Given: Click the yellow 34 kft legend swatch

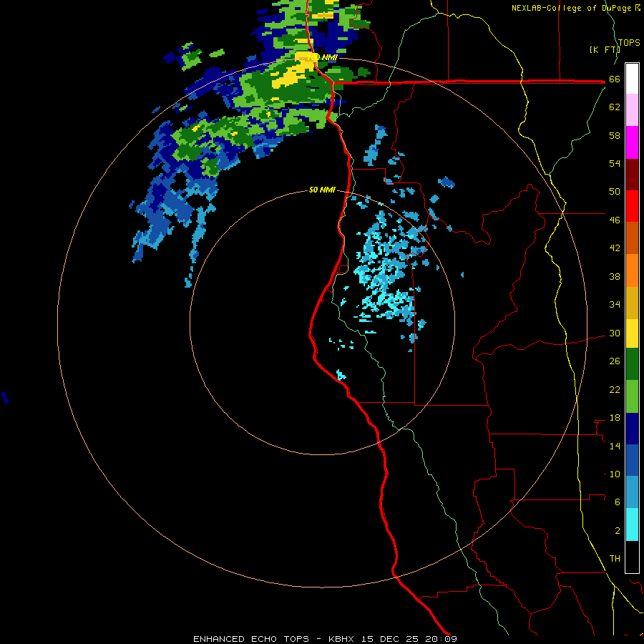Looking at the screenshot, I should 632,333.
